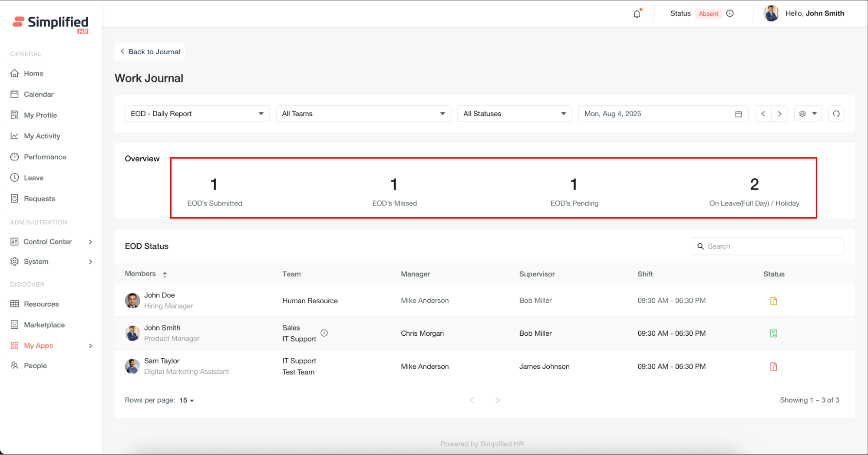
Task: Click the status info icon
Action: (730, 13)
